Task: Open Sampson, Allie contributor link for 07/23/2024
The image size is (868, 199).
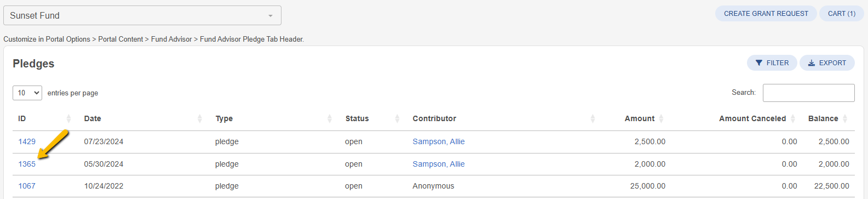Action: pyautogui.click(x=439, y=141)
